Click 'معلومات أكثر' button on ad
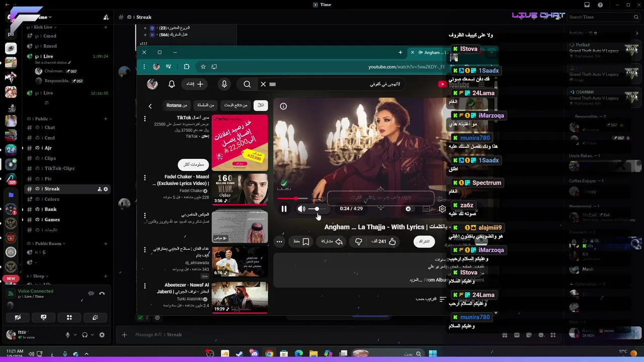 194,164
